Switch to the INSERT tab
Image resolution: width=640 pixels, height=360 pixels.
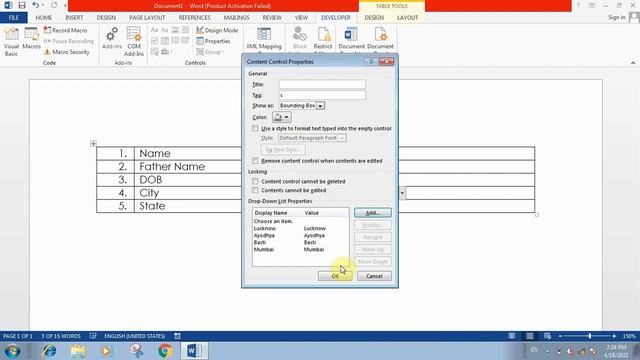(x=74, y=18)
